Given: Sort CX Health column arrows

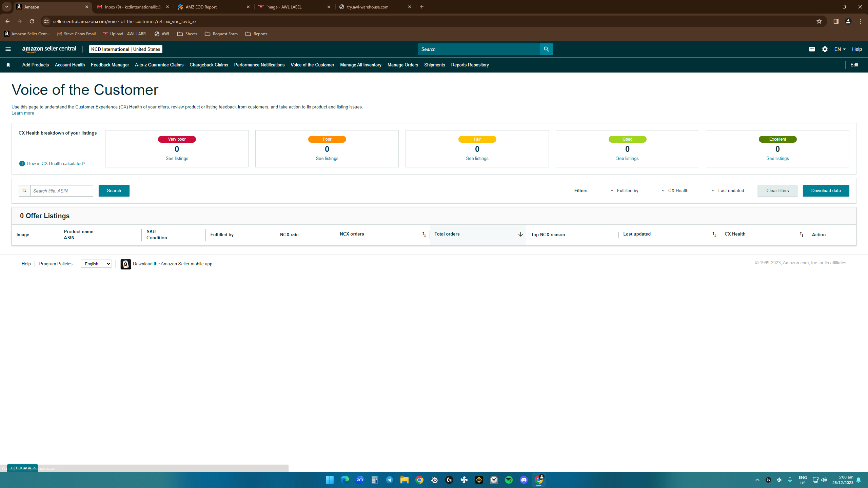Looking at the screenshot, I should point(802,235).
